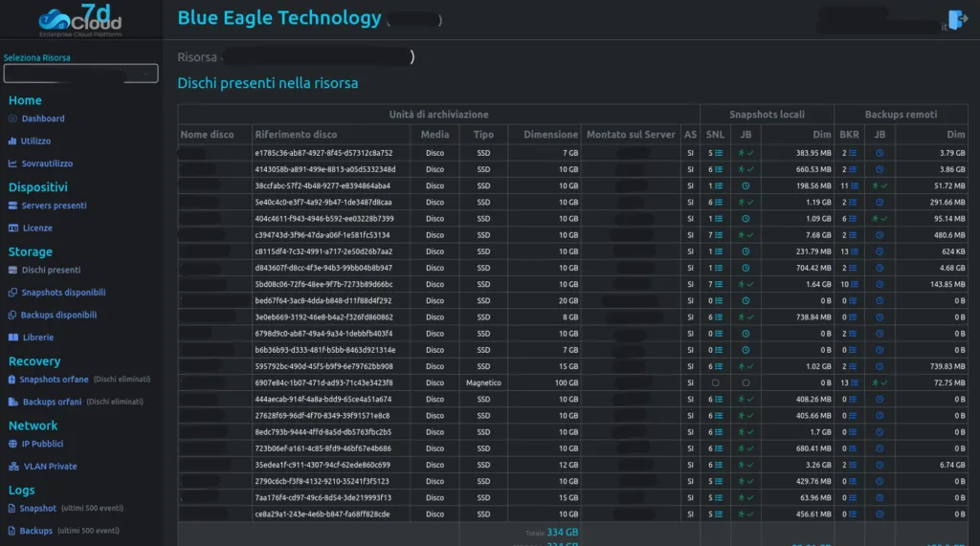
Task: Select disk reference d843607f-d8cc-4f3e-94b3-99bb04b8b947
Action: pos(323,268)
